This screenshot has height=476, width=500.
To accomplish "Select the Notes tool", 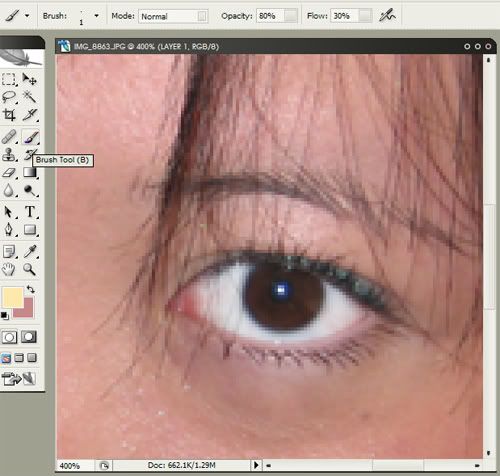I will [x=9, y=251].
